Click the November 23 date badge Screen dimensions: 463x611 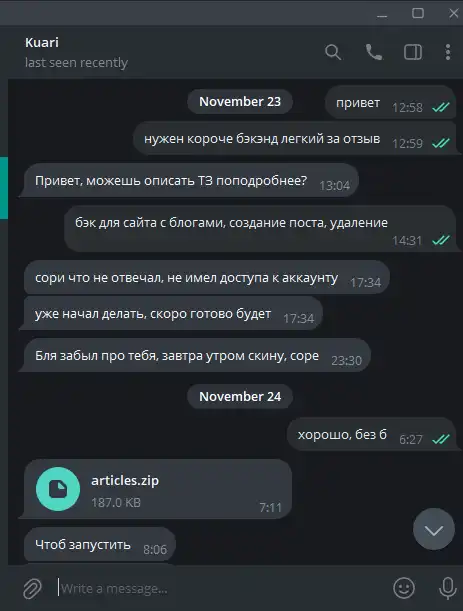pos(240,102)
